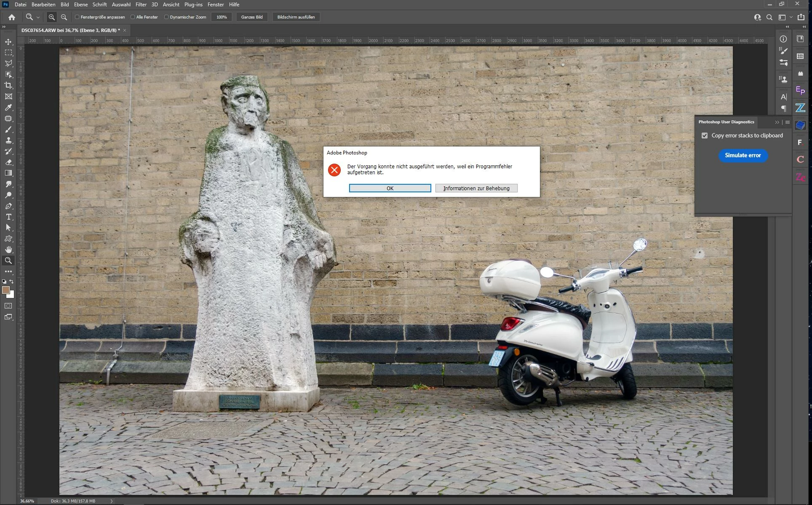Image resolution: width=812 pixels, height=505 pixels.
Task: Uncheck Copy error stacks to clipboard
Action: [705, 136]
